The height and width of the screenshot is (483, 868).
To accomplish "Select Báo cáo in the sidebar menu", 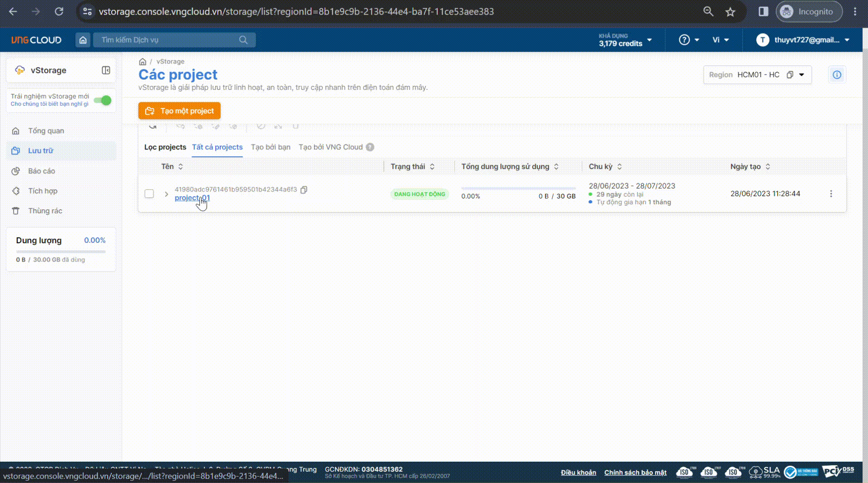I will [x=41, y=171].
